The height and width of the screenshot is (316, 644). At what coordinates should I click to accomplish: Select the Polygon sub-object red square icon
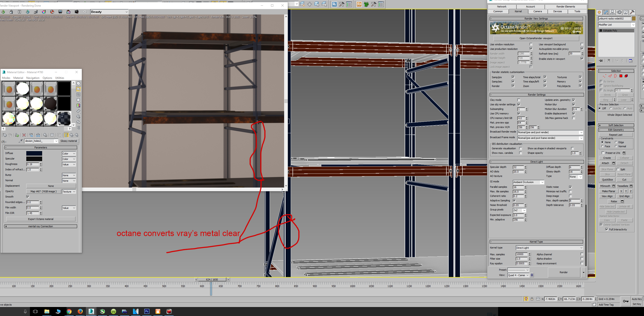[621, 76]
